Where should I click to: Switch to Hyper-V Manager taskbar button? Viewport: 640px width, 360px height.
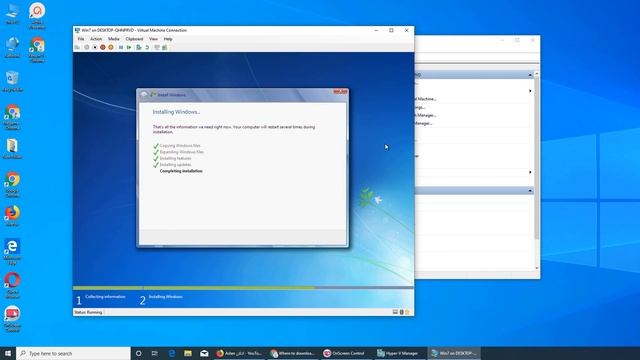400,353
